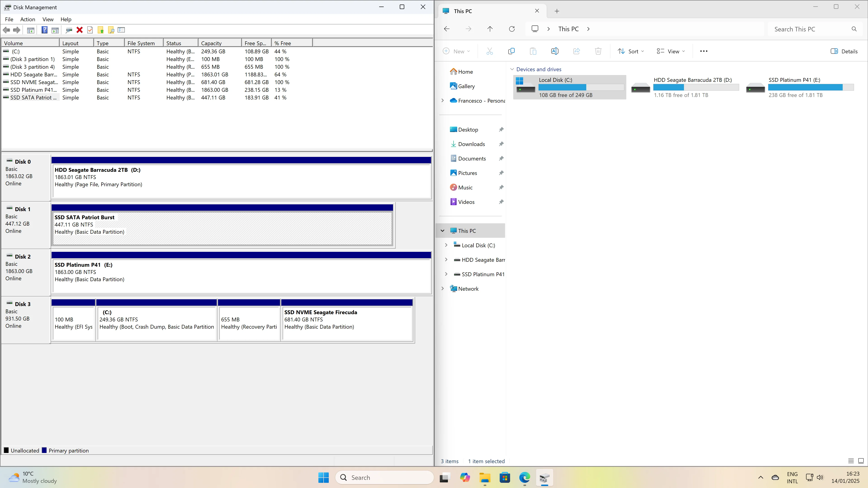Click the Paste clipboard icon in File Explorer
Image resolution: width=868 pixels, height=488 pixels.
(x=533, y=51)
